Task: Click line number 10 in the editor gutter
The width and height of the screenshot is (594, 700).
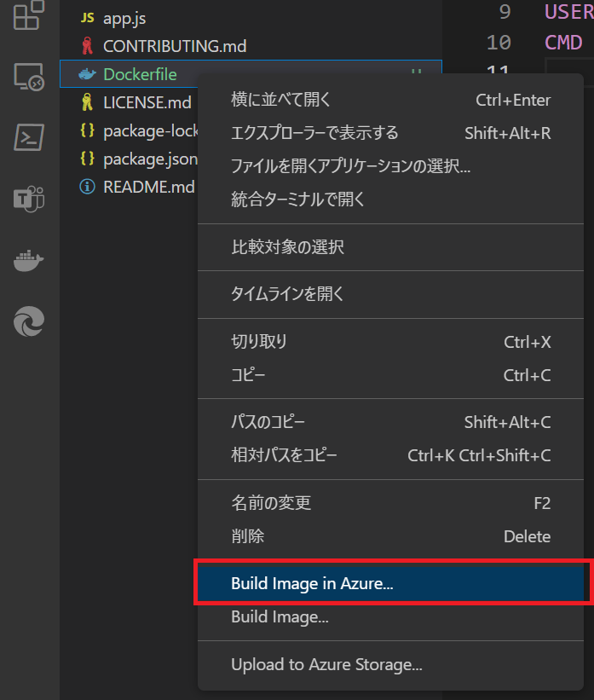Action: [499, 43]
